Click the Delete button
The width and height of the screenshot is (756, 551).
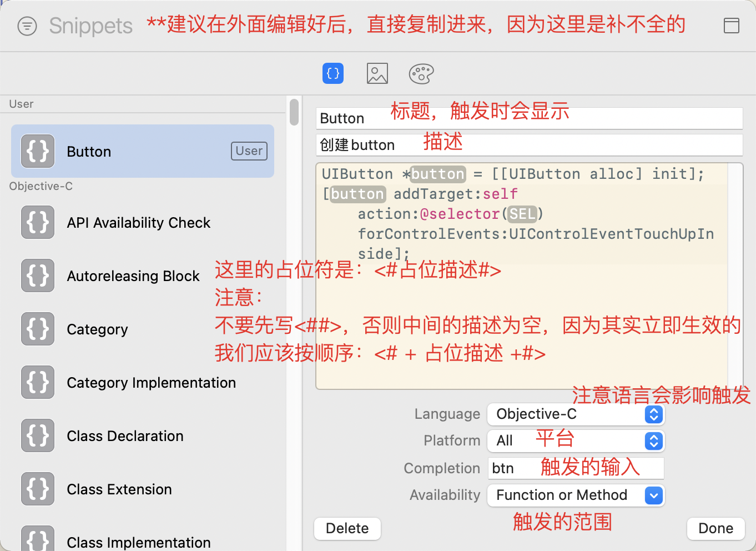point(347,528)
